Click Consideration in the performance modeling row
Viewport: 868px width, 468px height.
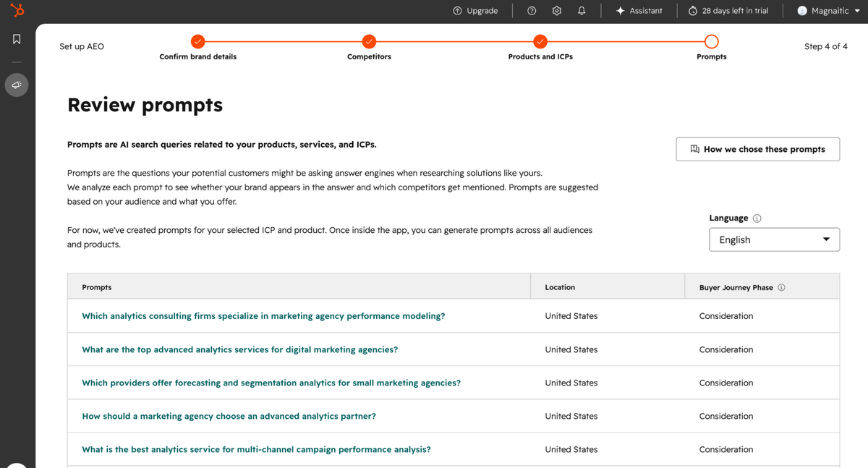pos(726,316)
